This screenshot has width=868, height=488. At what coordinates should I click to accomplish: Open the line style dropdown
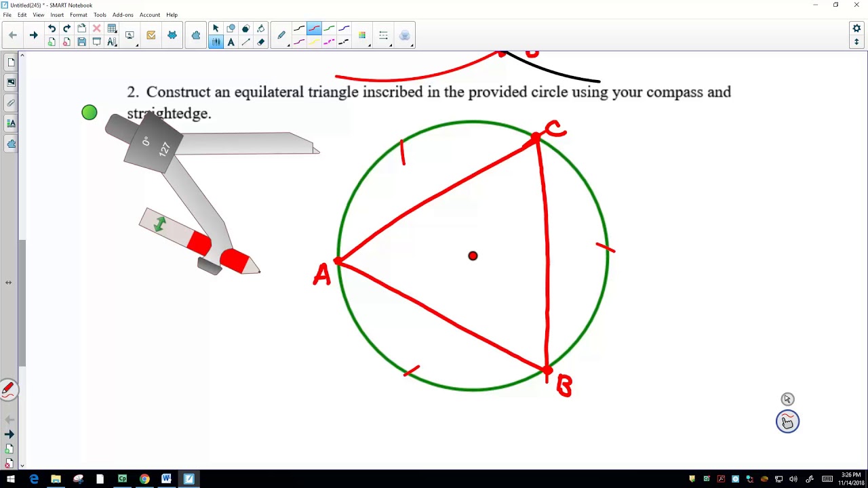point(384,35)
